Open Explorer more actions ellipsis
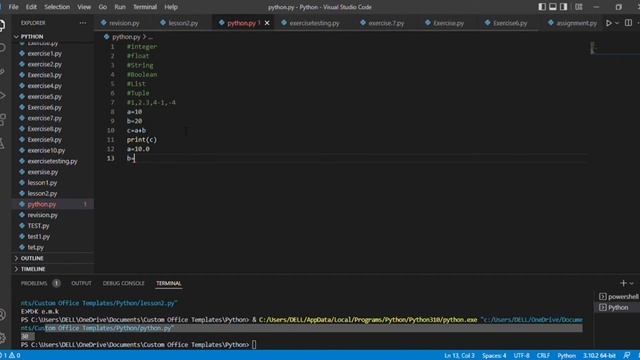 click(x=83, y=23)
